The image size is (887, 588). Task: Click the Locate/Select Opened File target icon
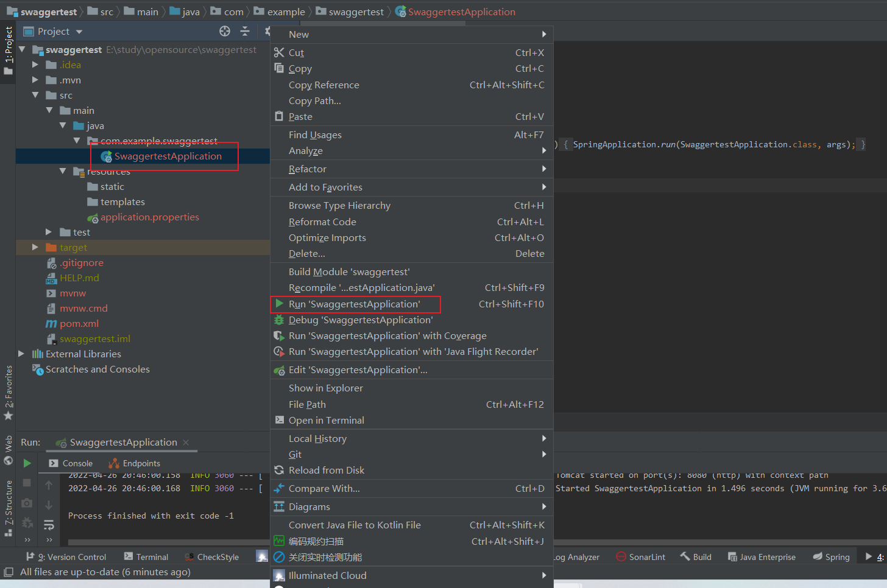(225, 31)
